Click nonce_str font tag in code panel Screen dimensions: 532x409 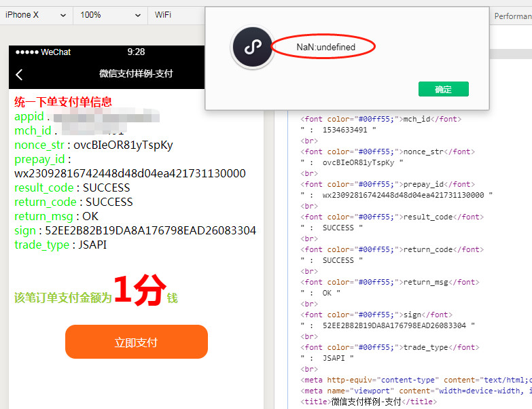click(387, 152)
